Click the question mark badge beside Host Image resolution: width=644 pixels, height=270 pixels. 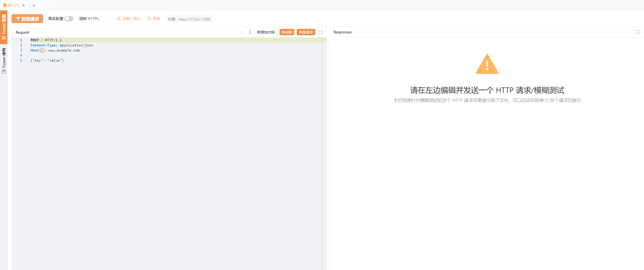[x=42, y=50]
